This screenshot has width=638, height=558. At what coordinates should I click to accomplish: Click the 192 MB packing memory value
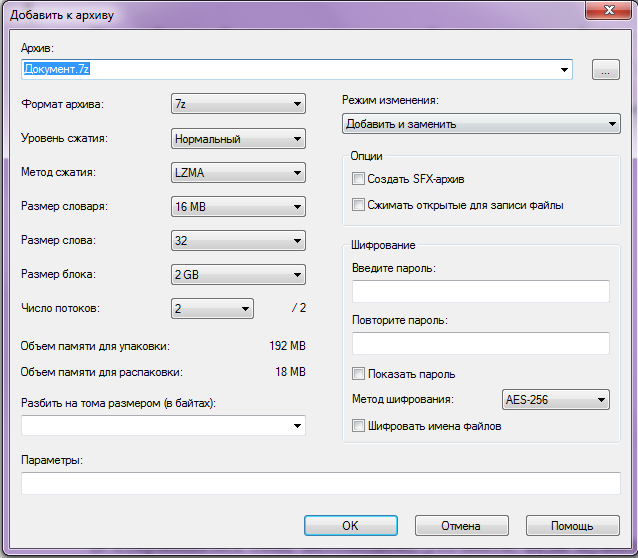click(x=287, y=346)
